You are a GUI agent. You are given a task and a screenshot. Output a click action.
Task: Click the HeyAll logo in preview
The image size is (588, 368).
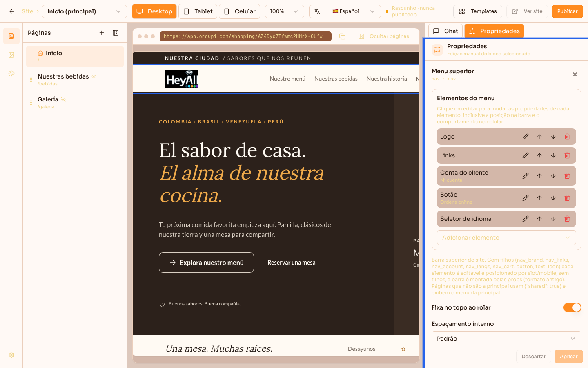coord(182,79)
